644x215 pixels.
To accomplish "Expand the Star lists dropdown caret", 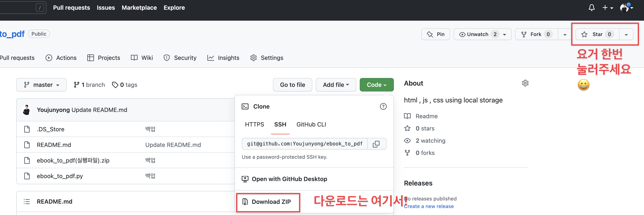I will pos(626,35).
